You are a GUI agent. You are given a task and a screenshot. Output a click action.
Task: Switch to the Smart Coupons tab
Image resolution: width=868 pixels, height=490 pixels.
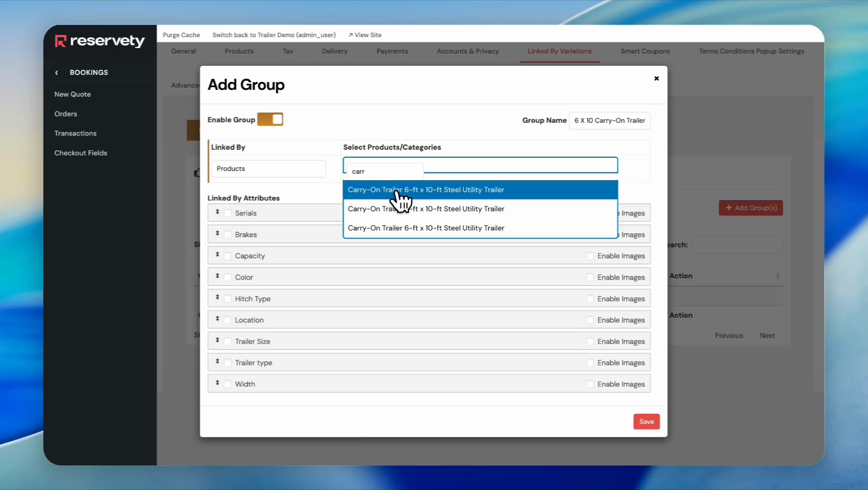click(x=645, y=51)
